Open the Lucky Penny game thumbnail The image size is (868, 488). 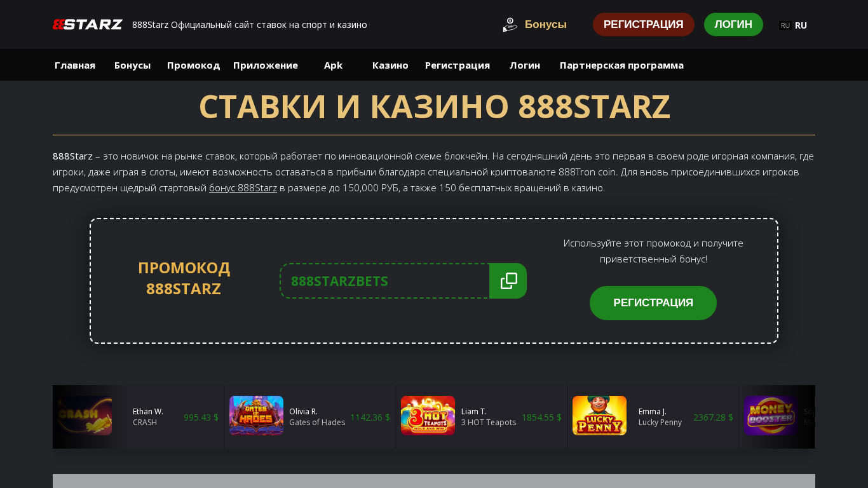point(599,416)
